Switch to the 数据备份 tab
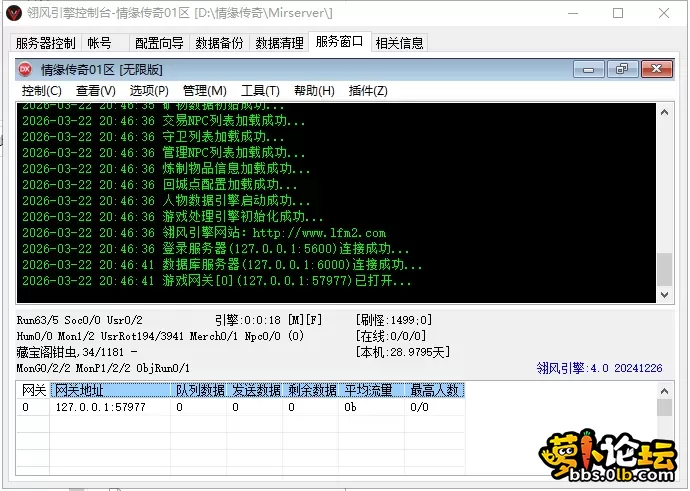Image resolution: width=690 pixels, height=491 pixels. pos(219,43)
